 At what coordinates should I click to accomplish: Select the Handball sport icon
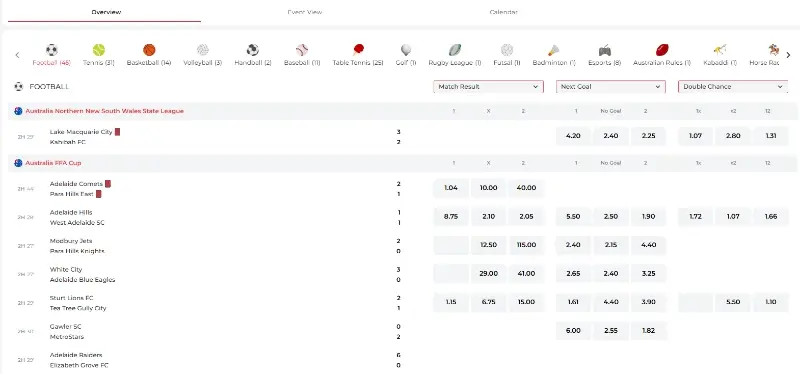(x=253, y=50)
